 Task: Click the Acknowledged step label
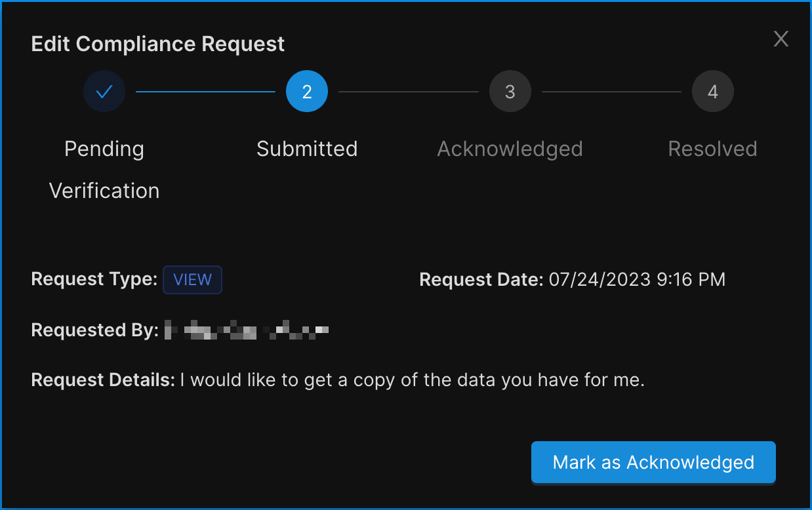point(510,149)
